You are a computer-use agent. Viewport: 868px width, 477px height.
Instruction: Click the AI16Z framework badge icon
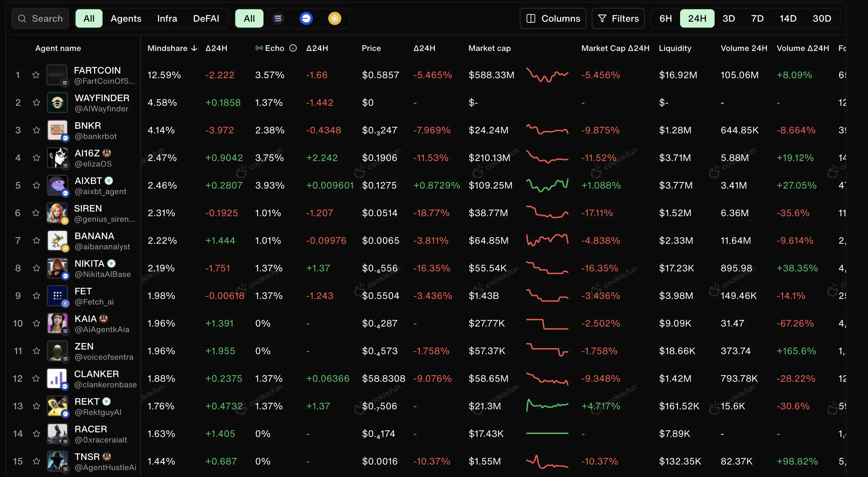(107, 153)
